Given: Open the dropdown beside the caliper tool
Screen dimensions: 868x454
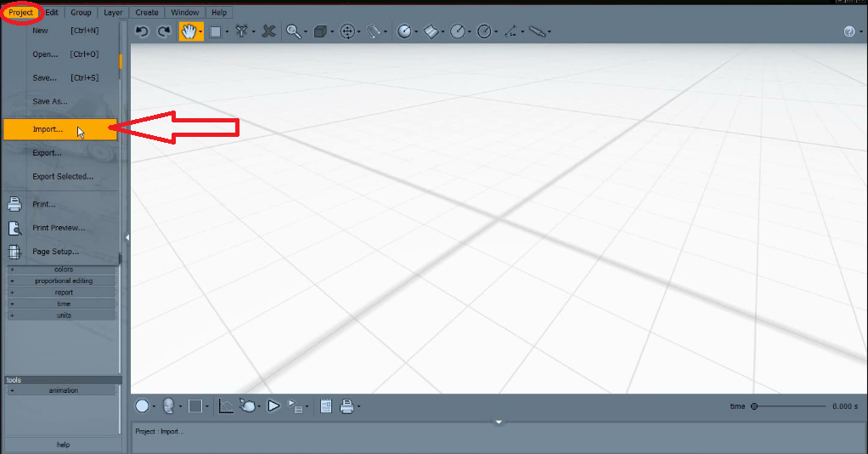Looking at the screenshot, I should pos(550,32).
